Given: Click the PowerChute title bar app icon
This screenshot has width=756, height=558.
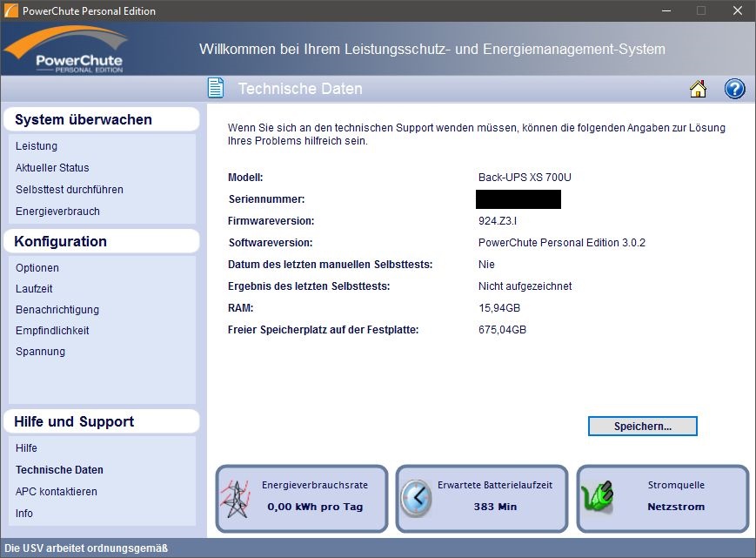Looking at the screenshot, I should (10, 11).
